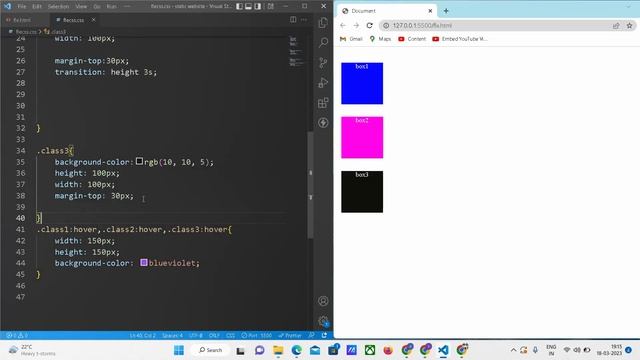This screenshot has height=360, width=640.
Task: Open the Accounts menu in VS Code
Action: click(x=323, y=301)
